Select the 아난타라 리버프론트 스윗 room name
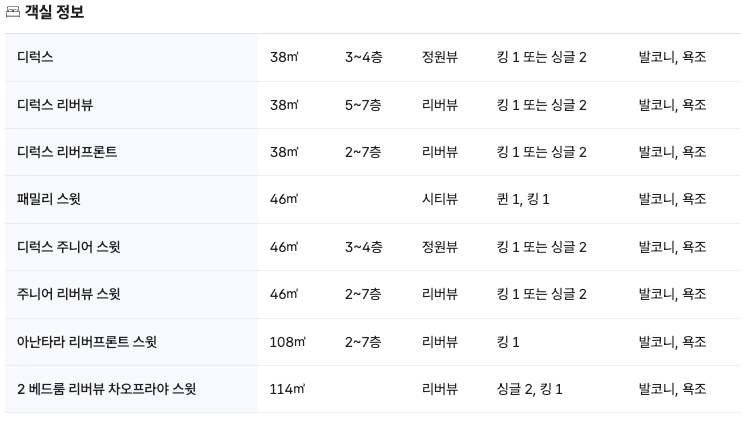The image size is (742, 422). tap(87, 342)
